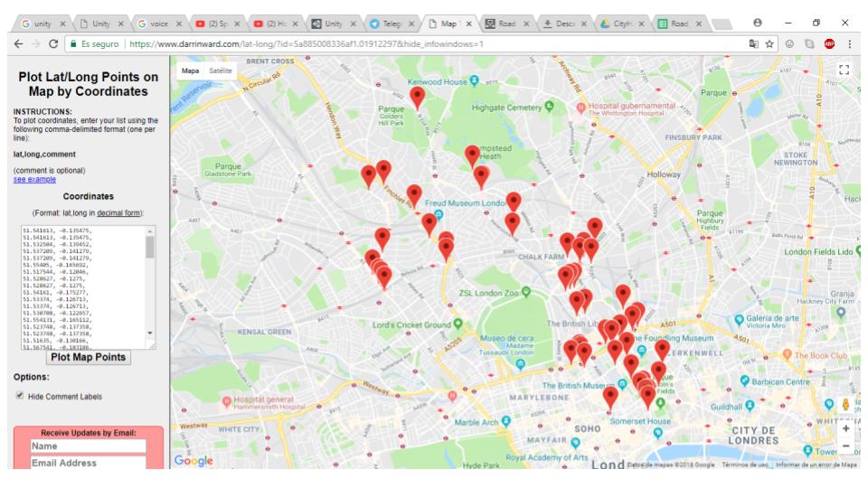
Task: Open the Chrome three-dot menu
Action: (x=850, y=43)
